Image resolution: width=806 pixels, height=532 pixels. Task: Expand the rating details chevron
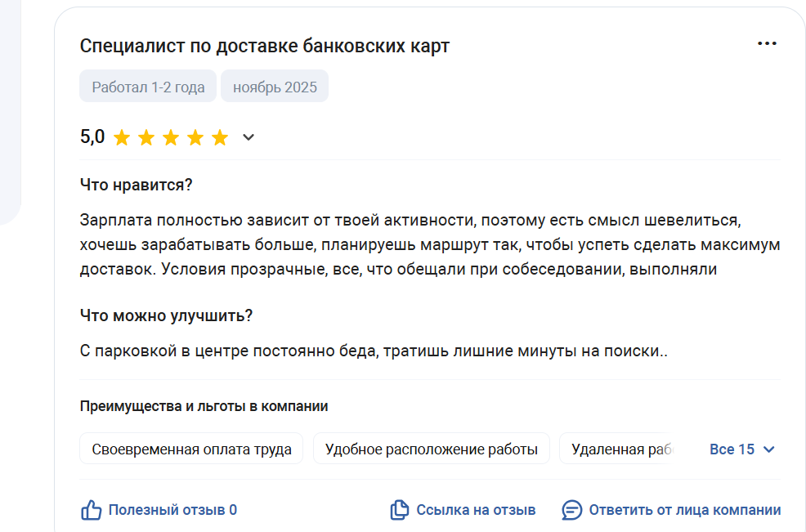click(x=249, y=137)
